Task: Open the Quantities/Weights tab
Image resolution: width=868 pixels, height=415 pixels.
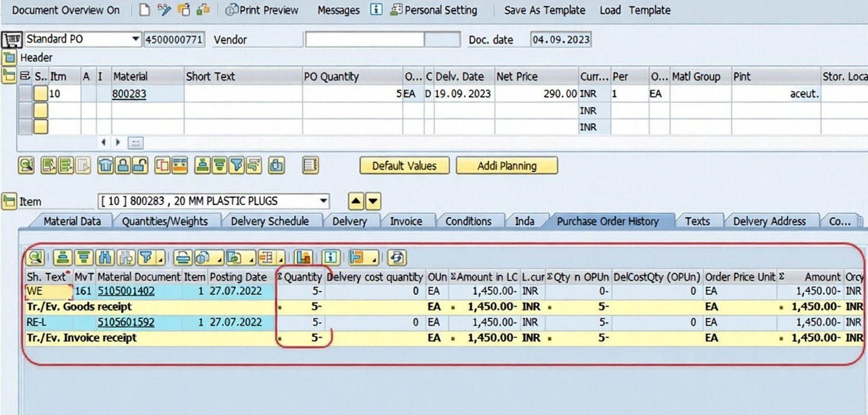Action: pyautogui.click(x=165, y=221)
